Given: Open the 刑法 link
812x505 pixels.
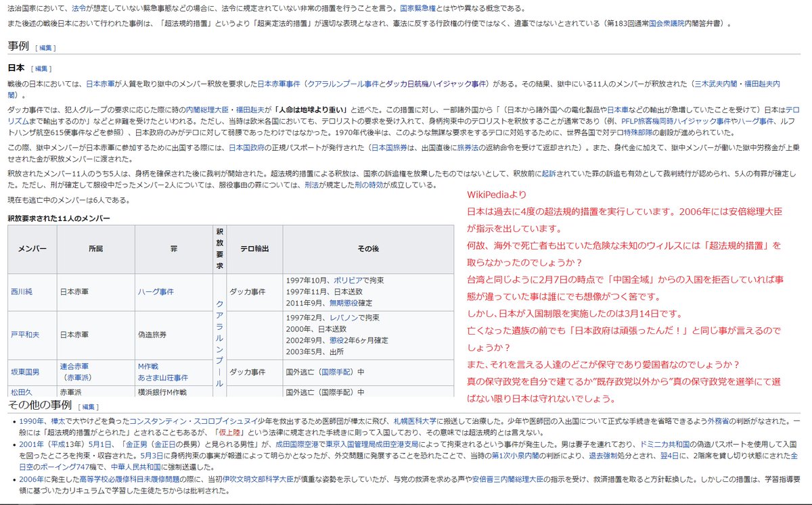Looking at the screenshot, I should 312,185.
